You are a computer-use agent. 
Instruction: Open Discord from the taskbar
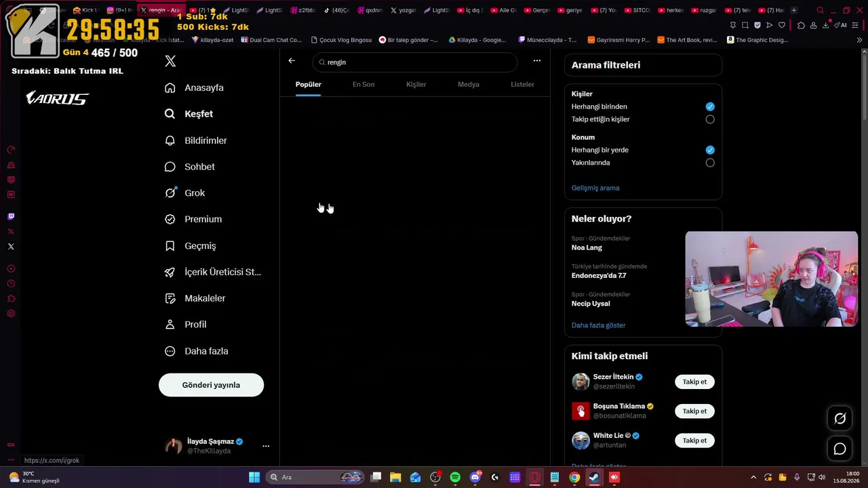(475, 477)
